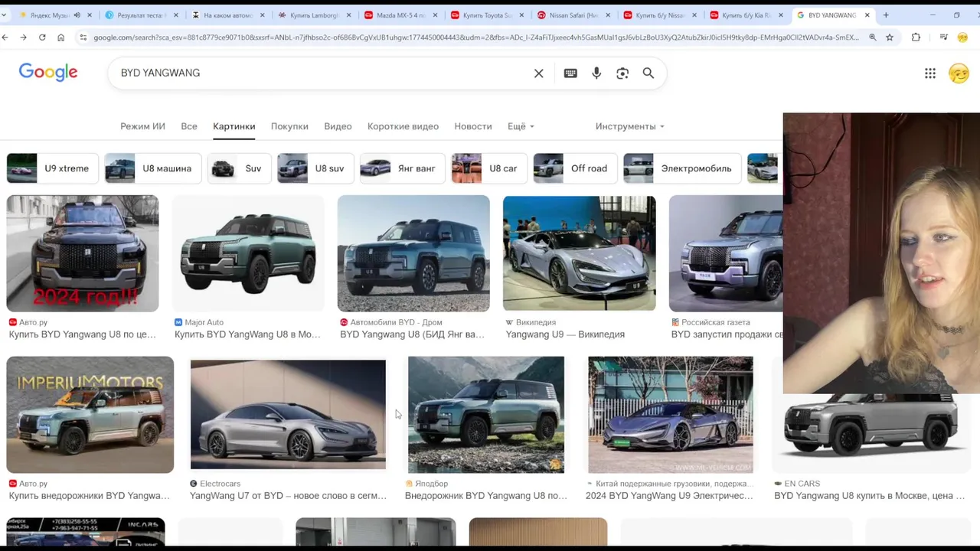
Task: Open the on-screen keyboard icon in search bar
Action: coord(570,73)
